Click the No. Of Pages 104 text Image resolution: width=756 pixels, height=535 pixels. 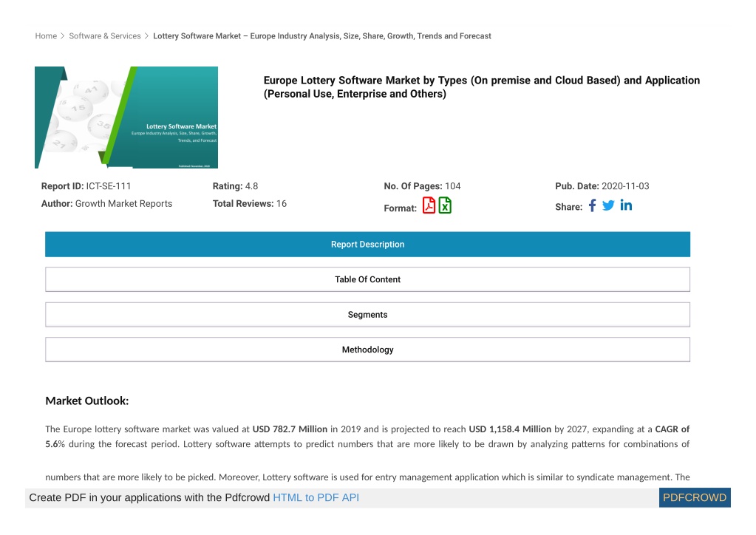point(423,186)
